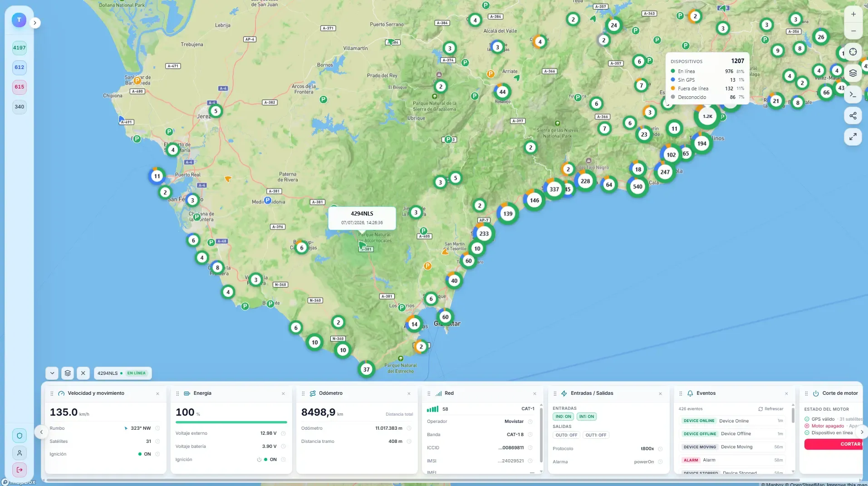Close the Entradas / Salidas widget
Image resolution: width=868 pixels, height=486 pixels.
(660, 393)
